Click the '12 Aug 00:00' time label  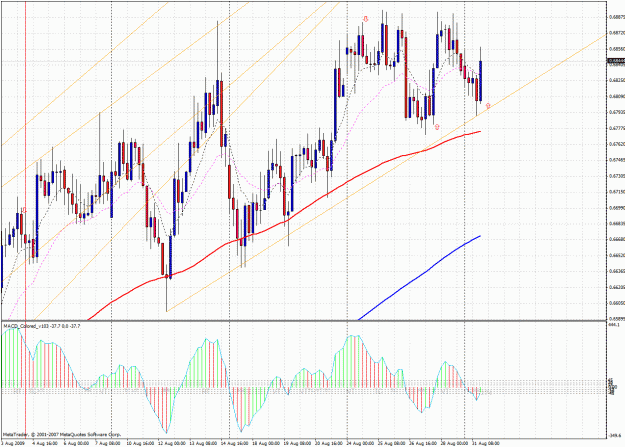pos(171,443)
